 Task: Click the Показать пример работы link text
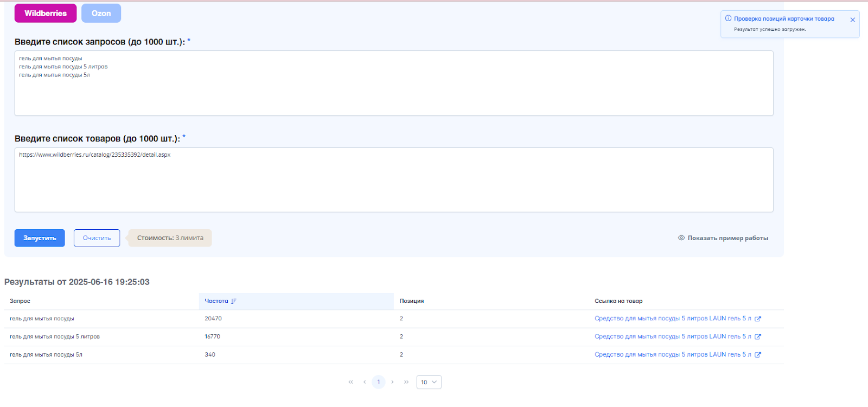[x=728, y=238]
